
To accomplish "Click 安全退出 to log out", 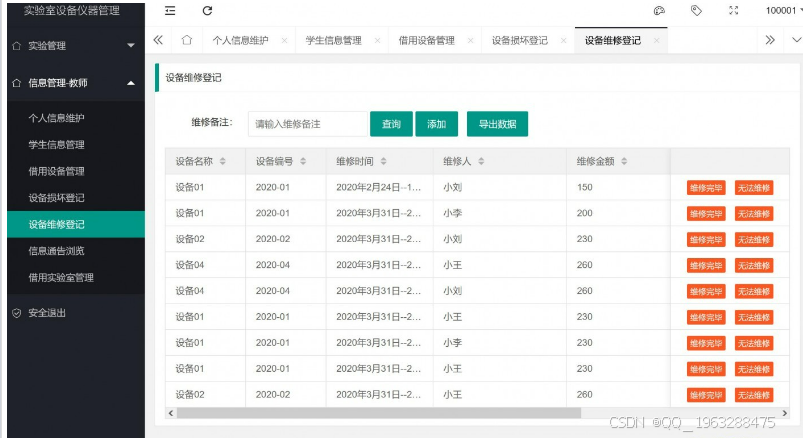I will click(x=76, y=313).
